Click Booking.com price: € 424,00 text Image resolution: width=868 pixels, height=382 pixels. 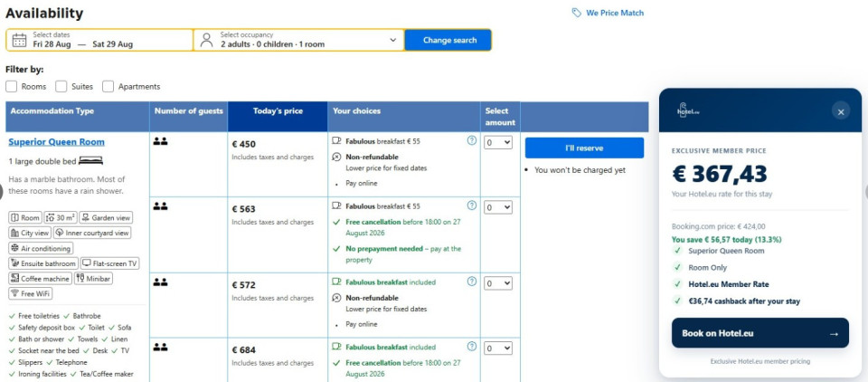point(719,226)
